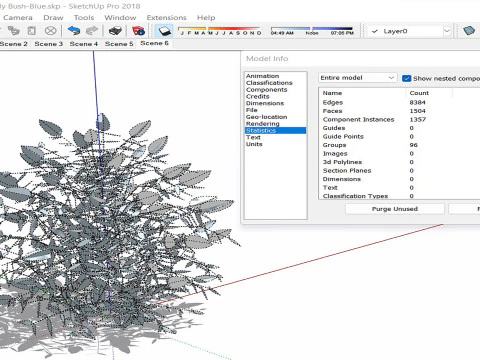Click the Groups statistics row

click(x=399, y=145)
